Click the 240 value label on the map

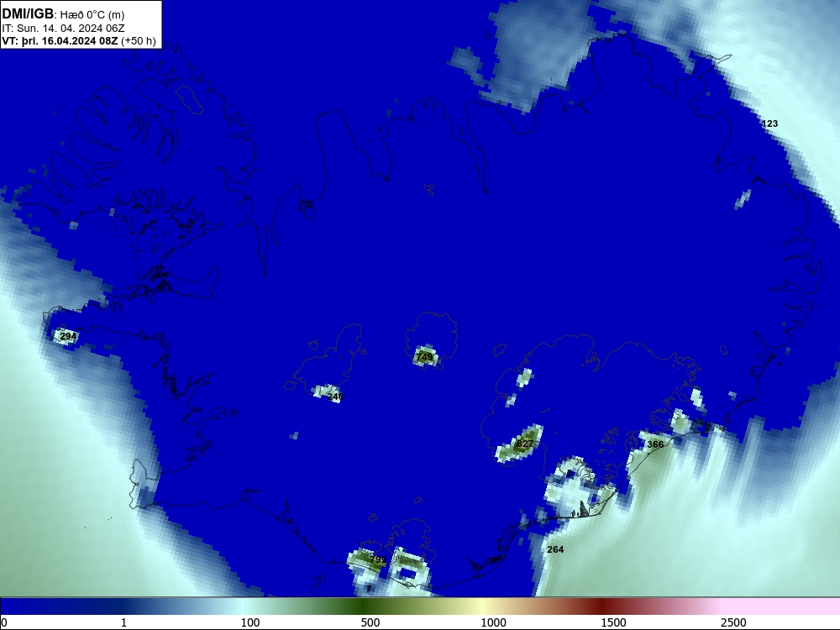pyautogui.click(x=335, y=396)
